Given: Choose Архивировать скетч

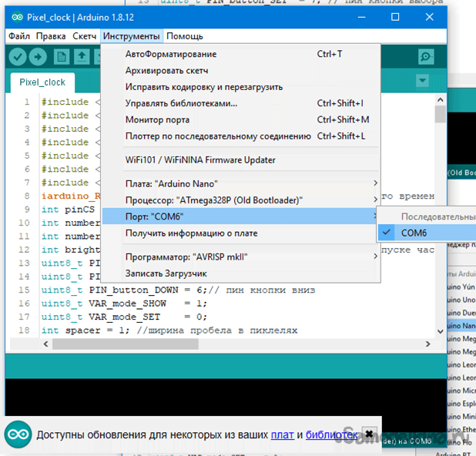Looking at the screenshot, I should (241, 70).
